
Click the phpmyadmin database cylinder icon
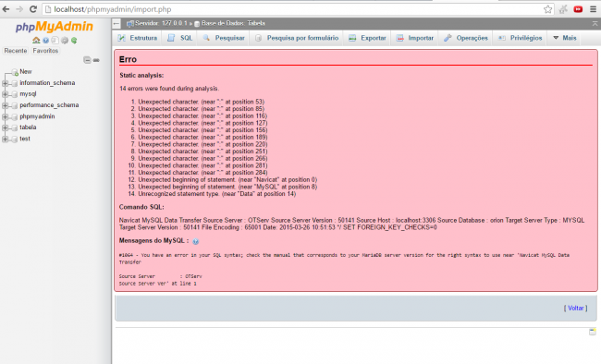[x=15, y=116]
